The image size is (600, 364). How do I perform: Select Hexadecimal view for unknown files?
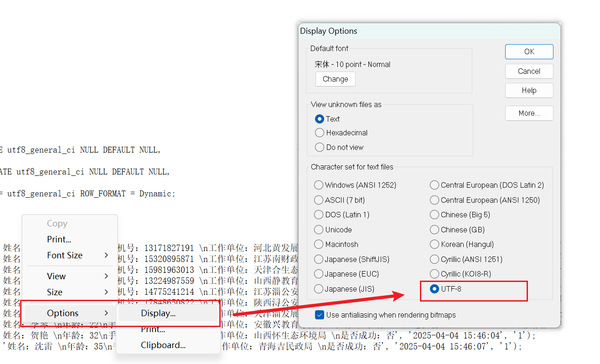tap(320, 133)
